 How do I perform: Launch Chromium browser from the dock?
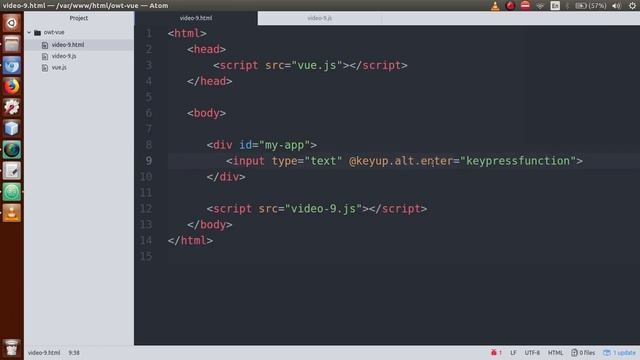(x=11, y=65)
